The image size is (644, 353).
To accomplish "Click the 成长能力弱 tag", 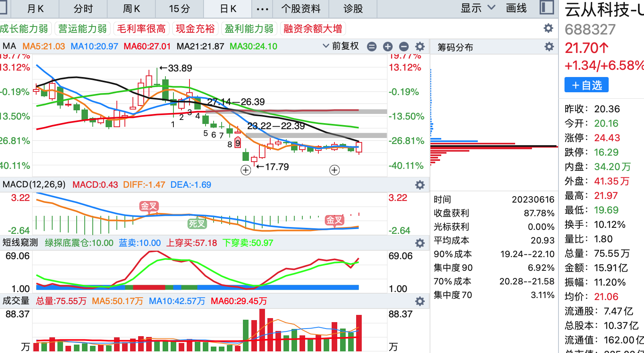I will [x=24, y=29].
